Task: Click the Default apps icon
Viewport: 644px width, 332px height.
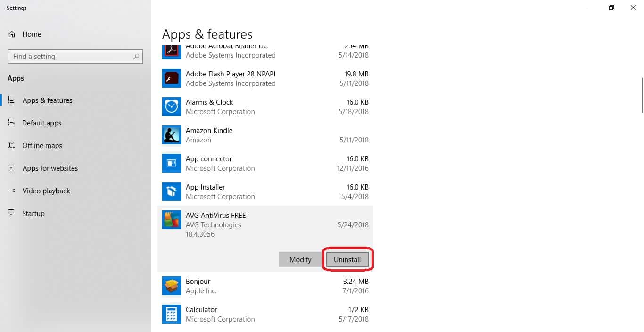Action: [x=11, y=123]
